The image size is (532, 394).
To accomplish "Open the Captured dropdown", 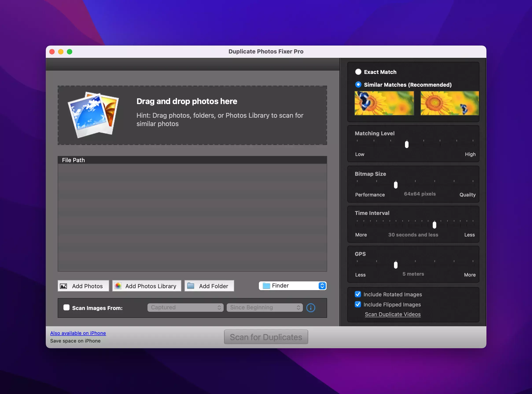I will (185, 308).
